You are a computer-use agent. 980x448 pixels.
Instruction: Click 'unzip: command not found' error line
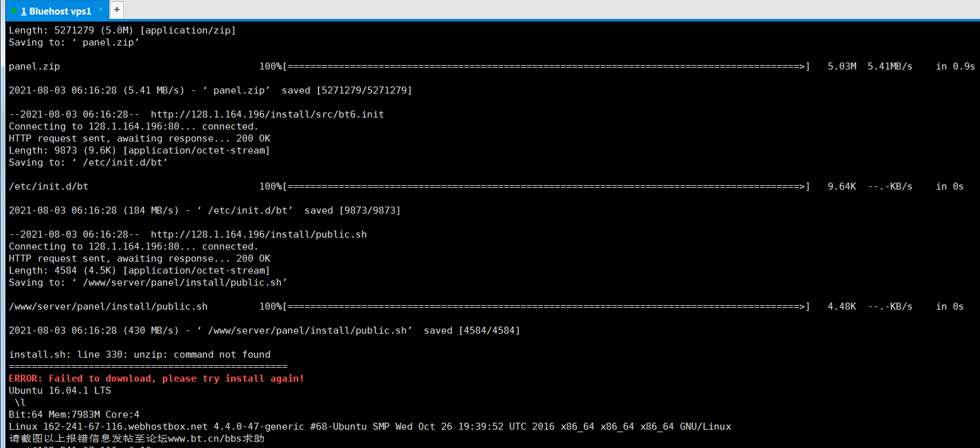pyautogui.click(x=140, y=354)
